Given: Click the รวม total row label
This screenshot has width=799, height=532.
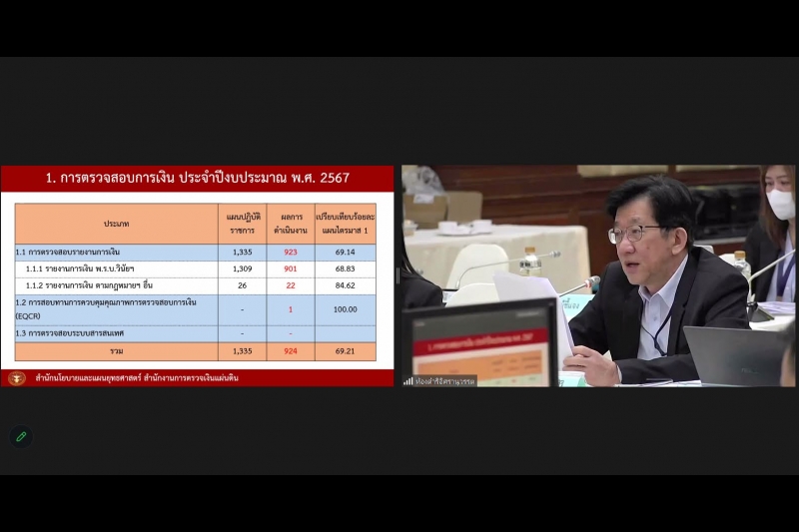Looking at the screenshot, I should point(116,351).
